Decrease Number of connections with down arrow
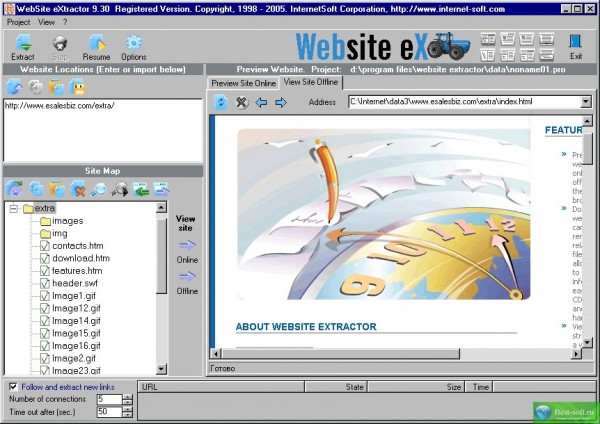This screenshot has height=424, width=600. pyautogui.click(x=127, y=402)
